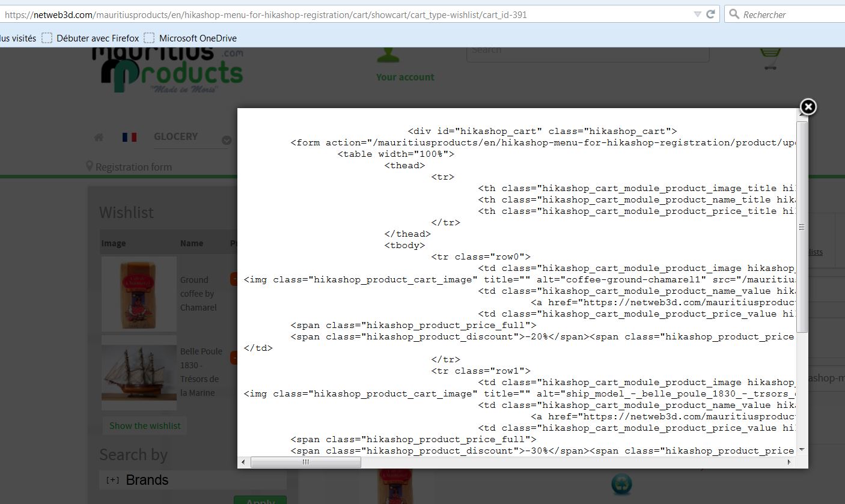Click the -20% discount span code line
Image resolution: width=845 pixels, height=504 pixels.
pyautogui.click(x=543, y=336)
